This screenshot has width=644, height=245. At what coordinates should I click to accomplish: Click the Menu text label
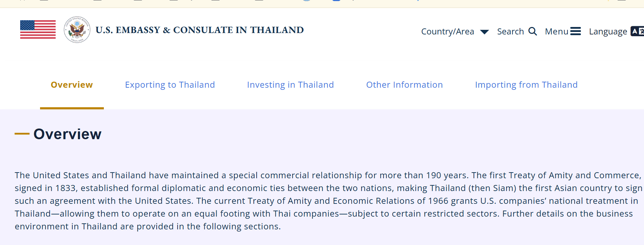[556, 32]
